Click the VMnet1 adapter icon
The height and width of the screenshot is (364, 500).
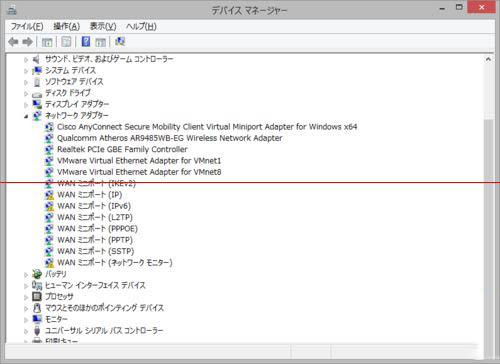(49, 161)
